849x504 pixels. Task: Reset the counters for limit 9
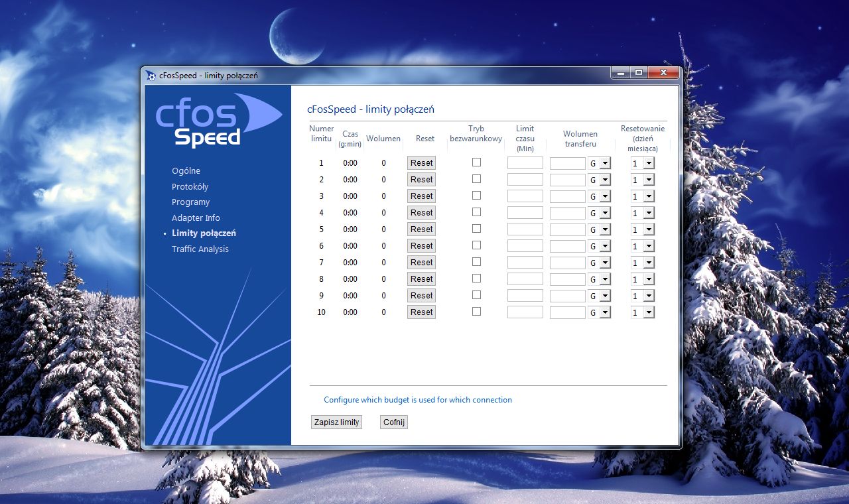(421, 296)
